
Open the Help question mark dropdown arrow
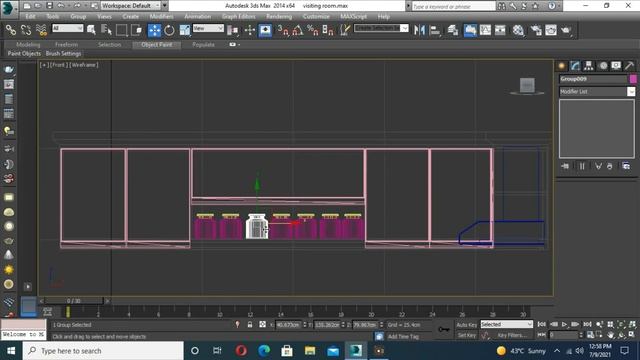pyautogui.click(x=559, y=6)
